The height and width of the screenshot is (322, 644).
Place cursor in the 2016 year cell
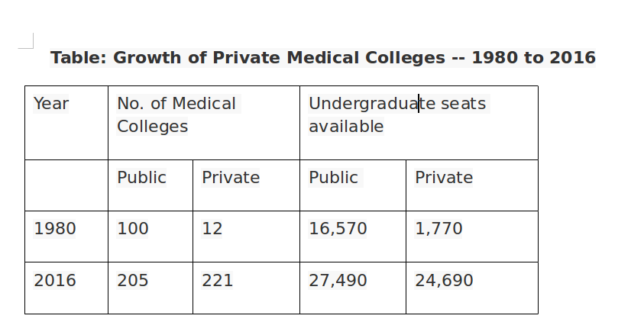pos(55,281)
